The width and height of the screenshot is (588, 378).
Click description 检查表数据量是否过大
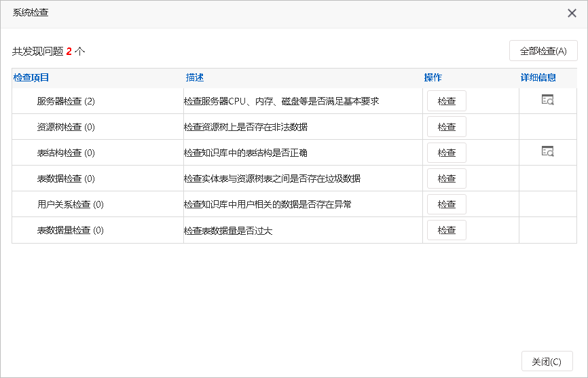(228, 231)
